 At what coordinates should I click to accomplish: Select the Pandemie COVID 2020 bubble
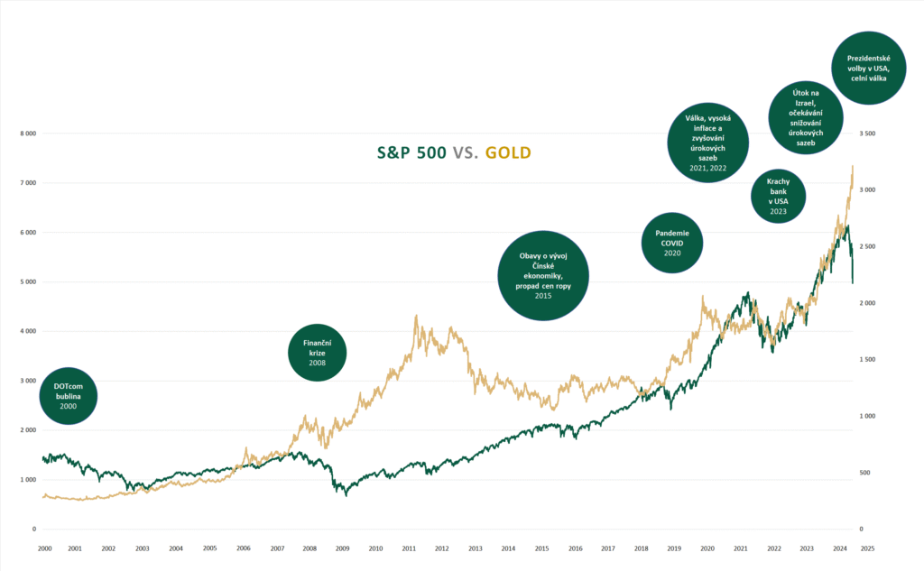pos(671,243)
